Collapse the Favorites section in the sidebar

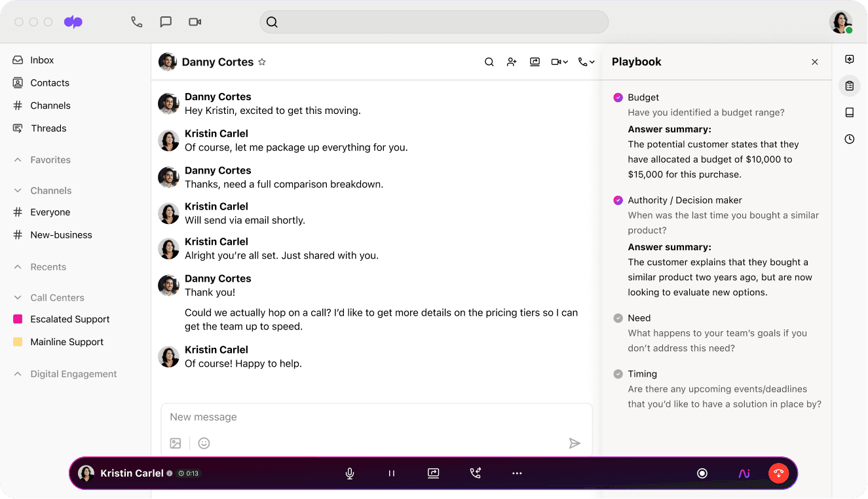(18, 159)
